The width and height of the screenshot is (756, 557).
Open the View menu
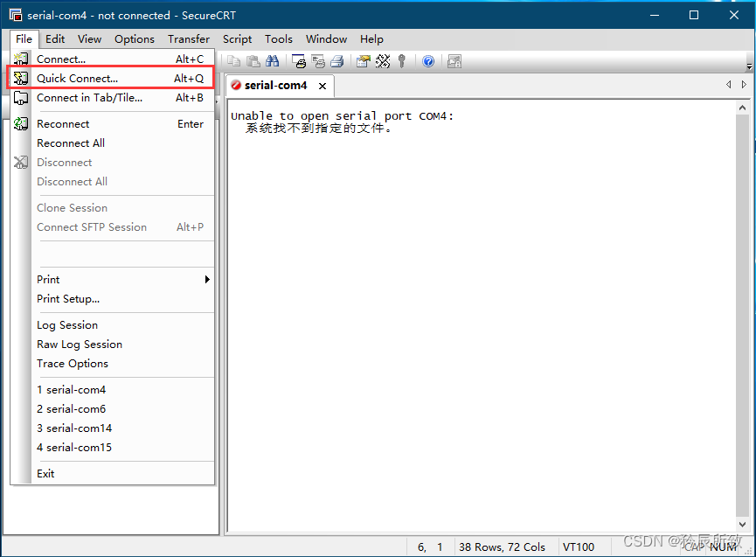(90, 39)
